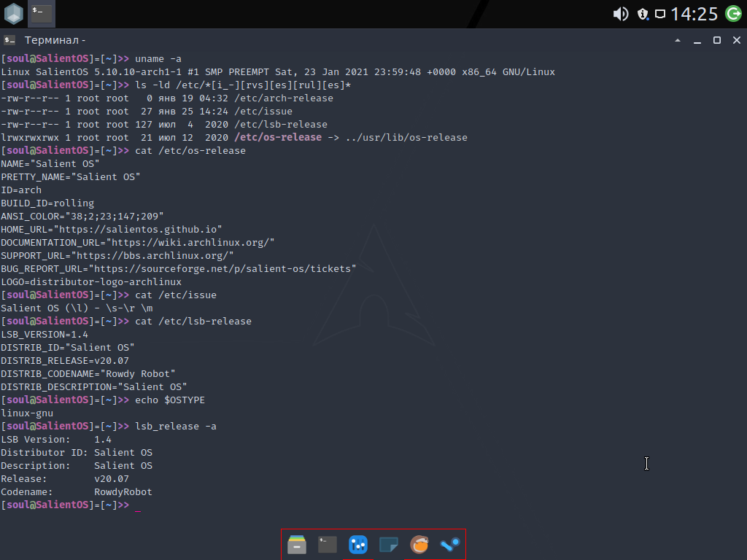This screenshot has width=747, height=560.
Task: Click the '../usr/lib/os-release' link target
Action: point(406,138)
